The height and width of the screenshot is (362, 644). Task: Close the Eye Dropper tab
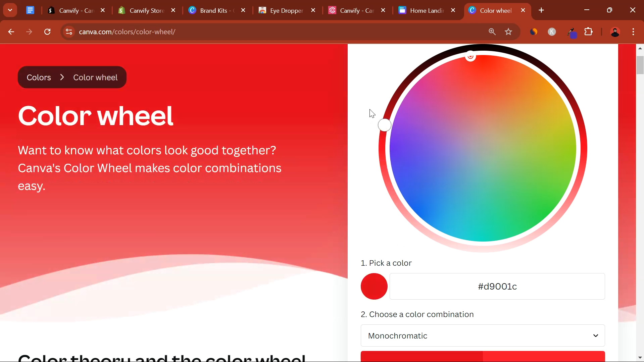[x=313, y=10]
